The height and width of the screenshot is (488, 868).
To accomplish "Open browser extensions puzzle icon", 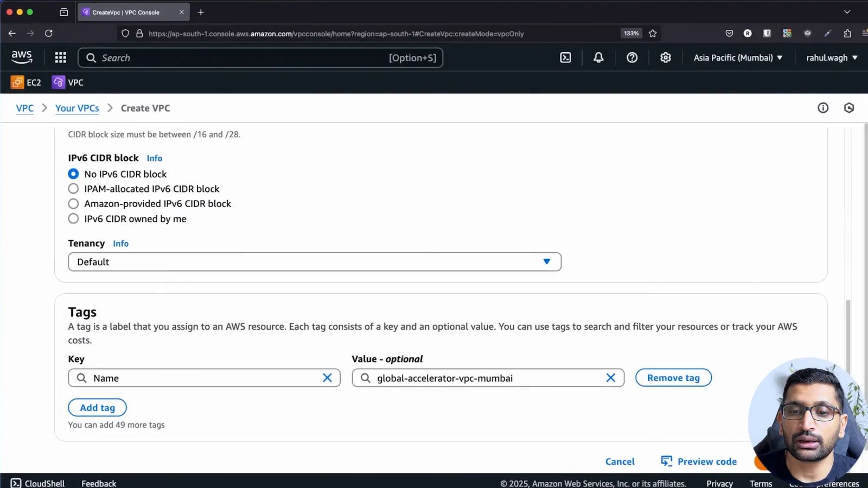I will coord(847,34).
